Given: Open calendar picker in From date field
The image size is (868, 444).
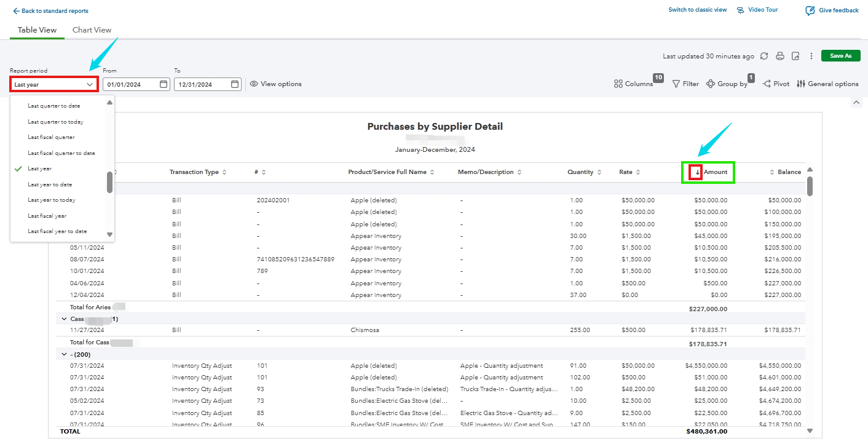Looking at the screenshot, I should point(164,84).
